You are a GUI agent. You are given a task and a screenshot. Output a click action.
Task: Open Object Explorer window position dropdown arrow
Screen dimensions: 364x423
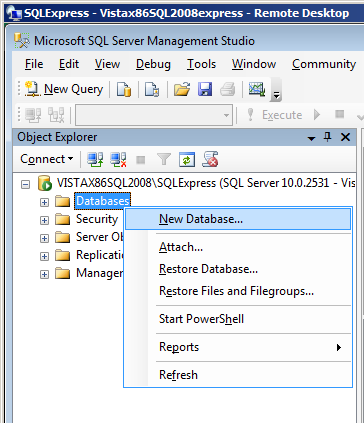click(x=311, y=138)
